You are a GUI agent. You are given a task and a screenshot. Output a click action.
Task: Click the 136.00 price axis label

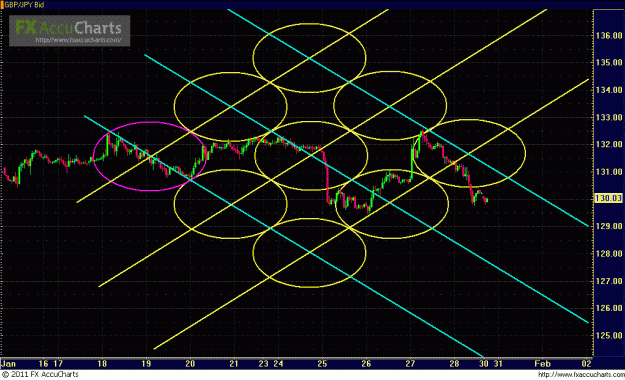click(x=609, y=36)
